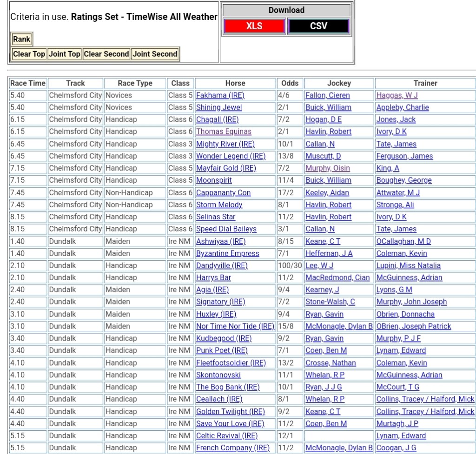Download ratings as XLS file
This screenshot has width=476, height=454.
point(254,26)
